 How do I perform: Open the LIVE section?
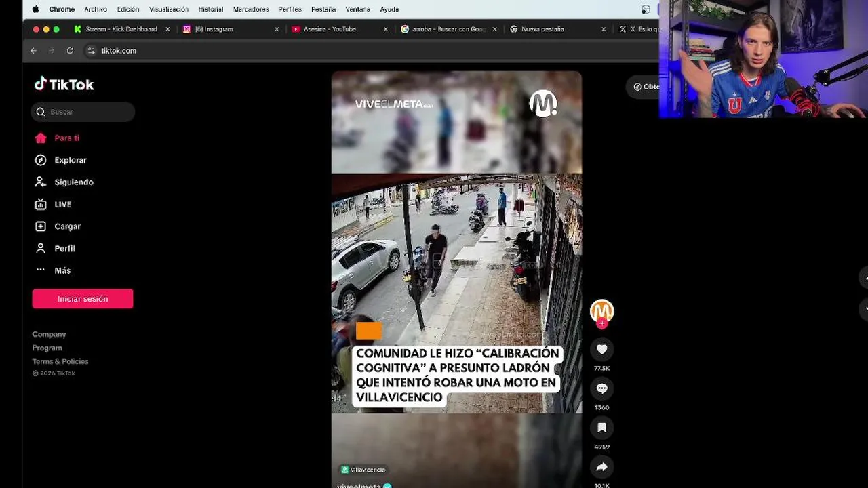pyautogui.click(x=53, y=204)
